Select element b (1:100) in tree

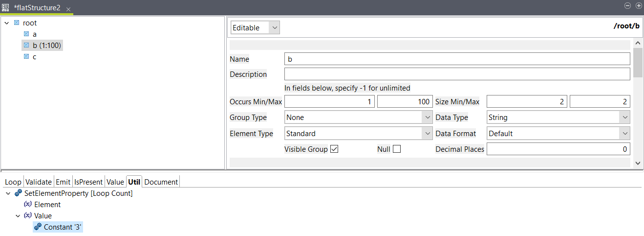47,46
